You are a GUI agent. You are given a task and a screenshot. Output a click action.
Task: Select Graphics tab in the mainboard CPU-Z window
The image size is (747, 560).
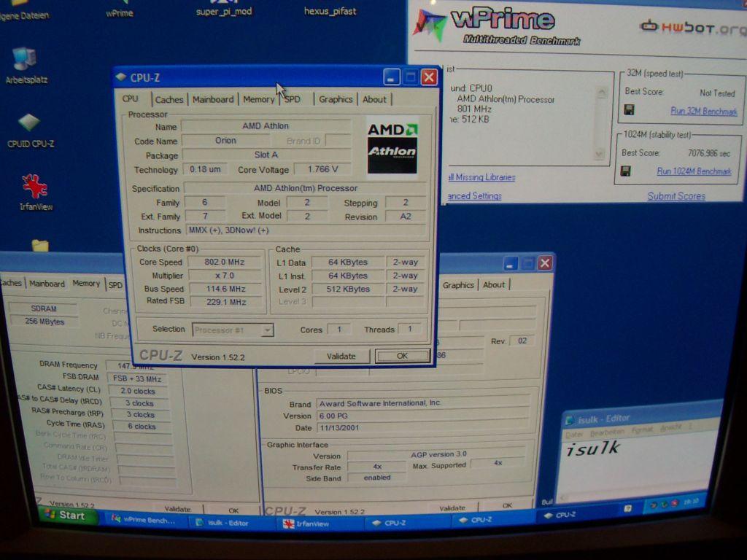[458, 285]
